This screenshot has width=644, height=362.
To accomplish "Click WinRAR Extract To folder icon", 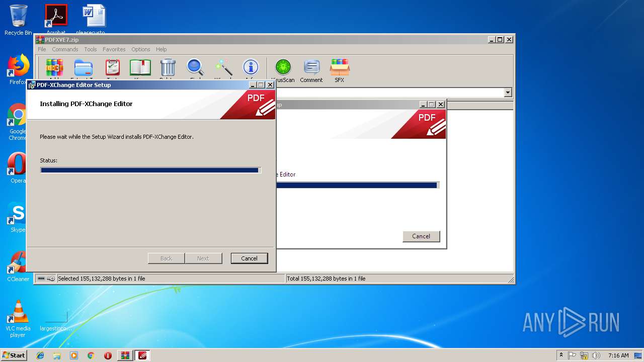I will 84,67.
